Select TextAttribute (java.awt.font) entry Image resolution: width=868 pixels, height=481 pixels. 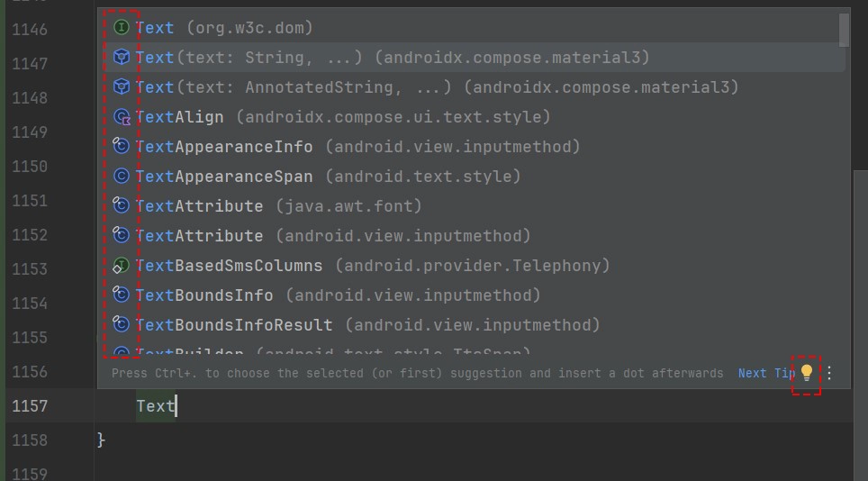(x=472, y=206)
